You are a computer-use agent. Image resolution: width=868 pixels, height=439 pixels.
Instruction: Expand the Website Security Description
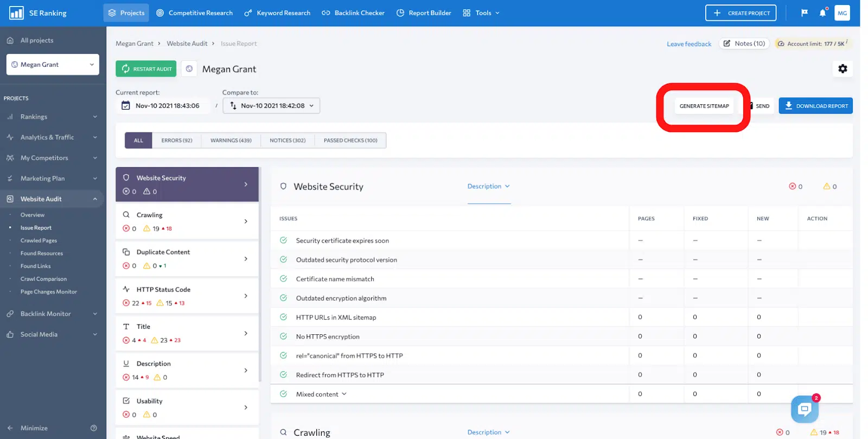[488, 186]
